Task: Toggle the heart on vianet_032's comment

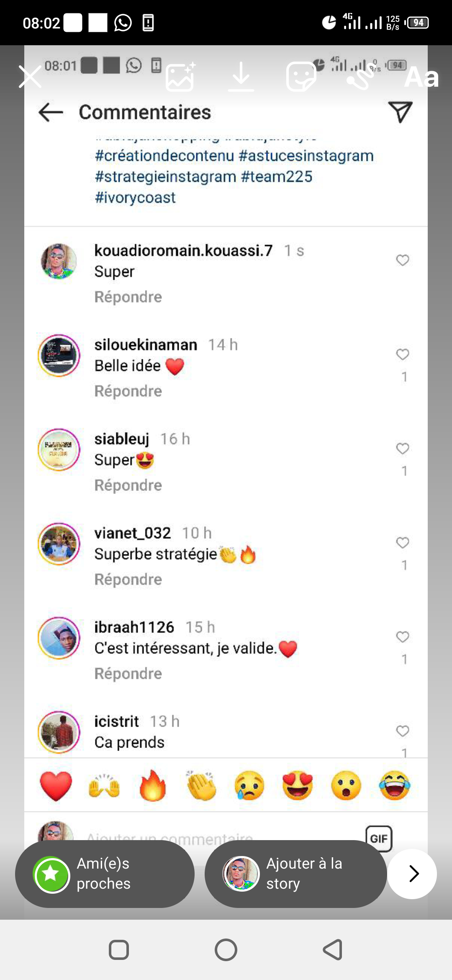Action: click(x=403, y=543)
